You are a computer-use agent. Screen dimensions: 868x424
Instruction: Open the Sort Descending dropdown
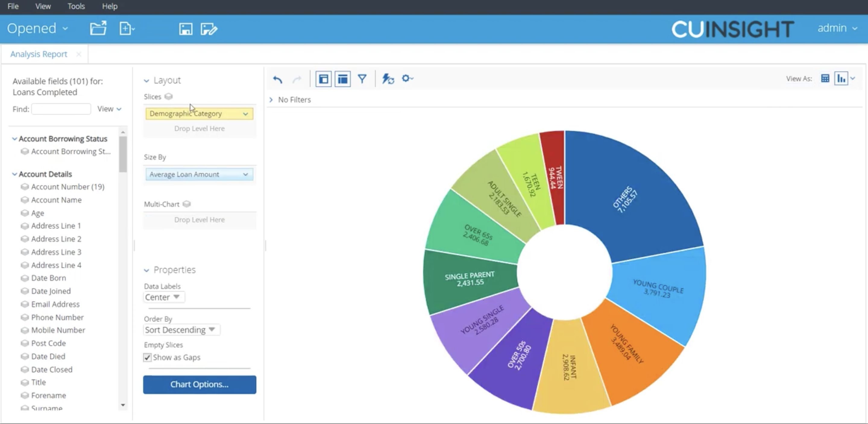point(181,330)
